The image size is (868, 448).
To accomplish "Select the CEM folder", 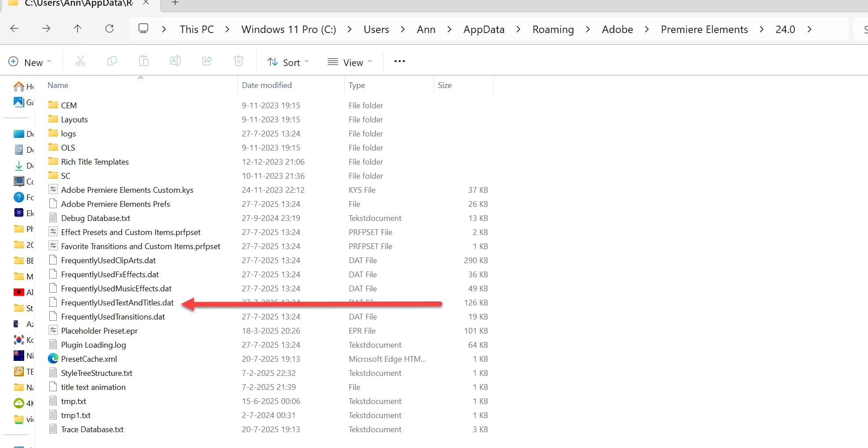I will [69, 105].
